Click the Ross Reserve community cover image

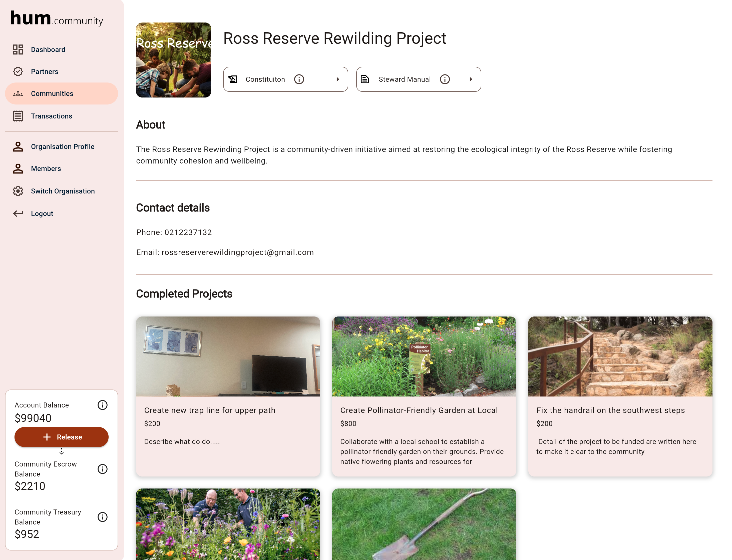click(x=173, y=60)
